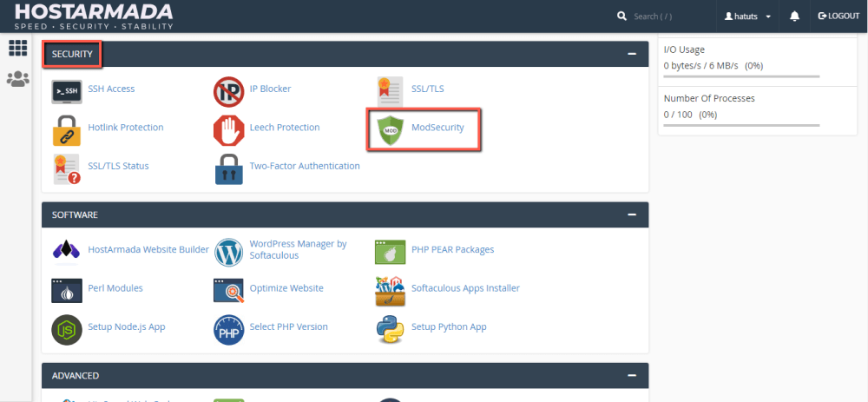Click the HostArmada logo

click(x=94, y=16)
